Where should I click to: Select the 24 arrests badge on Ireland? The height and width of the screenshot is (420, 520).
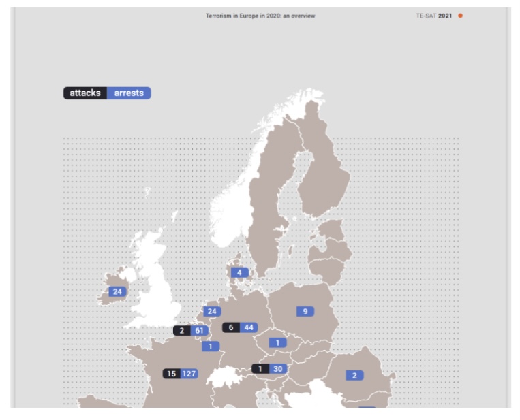point(118,291)
